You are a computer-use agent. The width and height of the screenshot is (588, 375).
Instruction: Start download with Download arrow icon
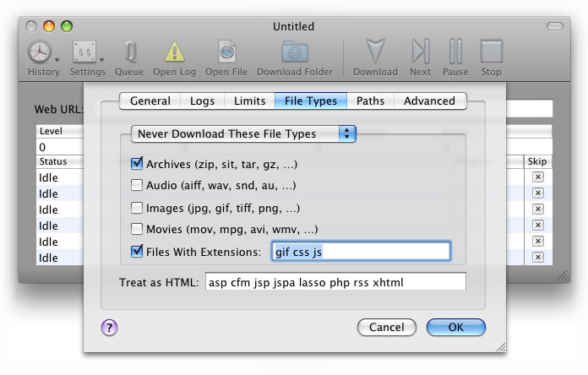pos(375,52)
